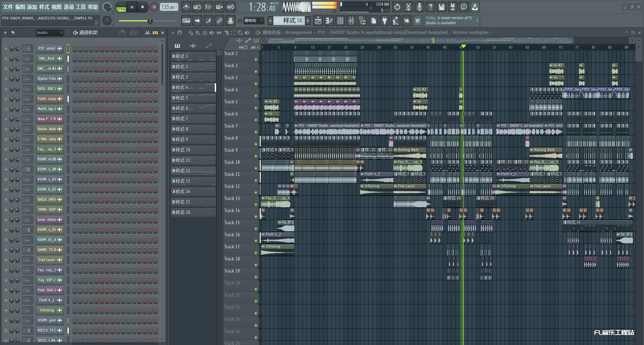This screenshot has height=345, width=644.
Task: Toggle the metronome icon
Action: [x=186, y=7]
